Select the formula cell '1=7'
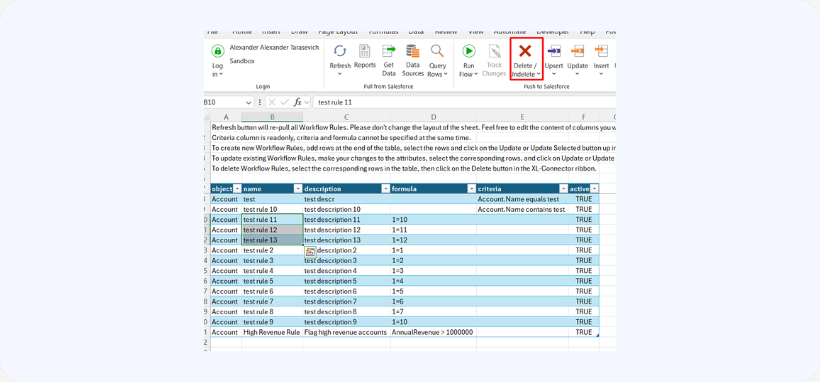The width and height of the screenshot is (820, 382). [x=433, y=312]
